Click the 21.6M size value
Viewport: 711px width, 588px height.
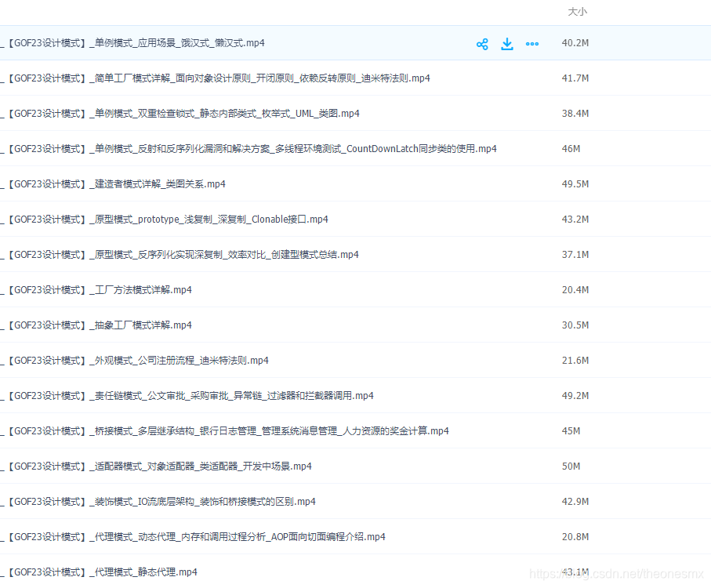click(575, 361)
